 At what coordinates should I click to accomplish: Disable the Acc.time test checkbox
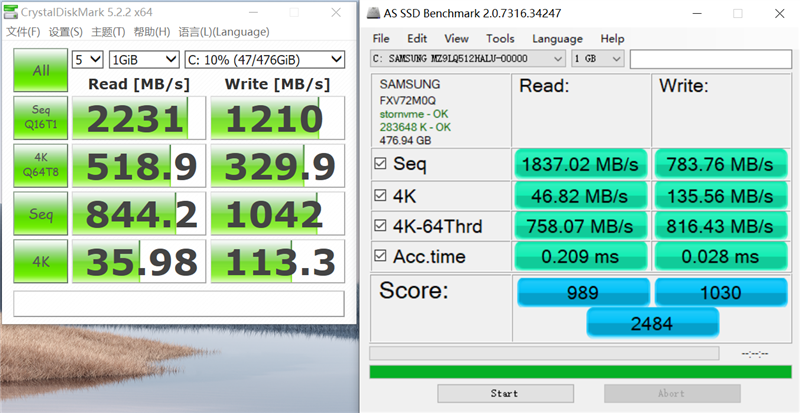click(x=380, y=257)
